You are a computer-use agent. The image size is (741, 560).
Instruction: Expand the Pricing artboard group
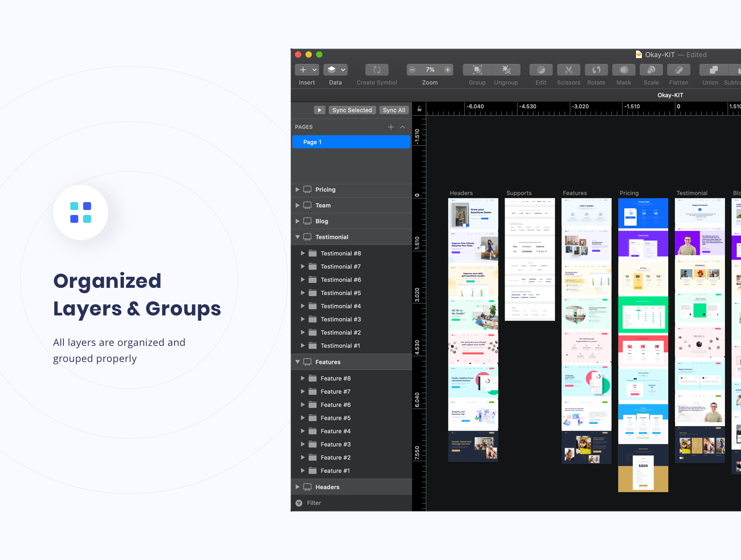pyautogui.click(x=298, y=189)
